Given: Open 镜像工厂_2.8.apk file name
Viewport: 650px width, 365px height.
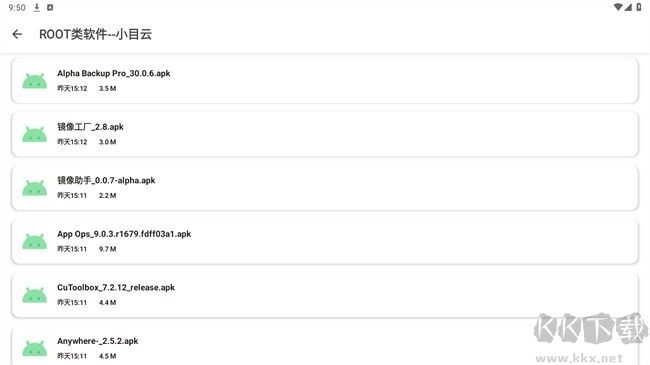Looking at the screenshot, I should click(90, 127).
